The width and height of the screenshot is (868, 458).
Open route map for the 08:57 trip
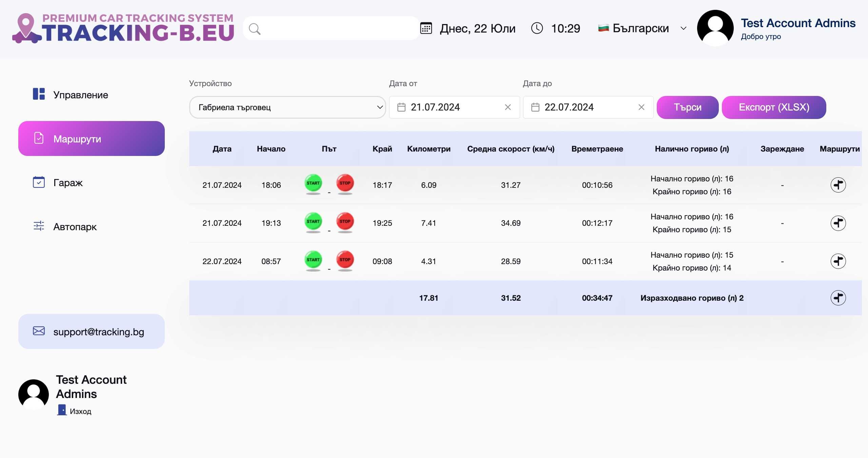[838, 261]
